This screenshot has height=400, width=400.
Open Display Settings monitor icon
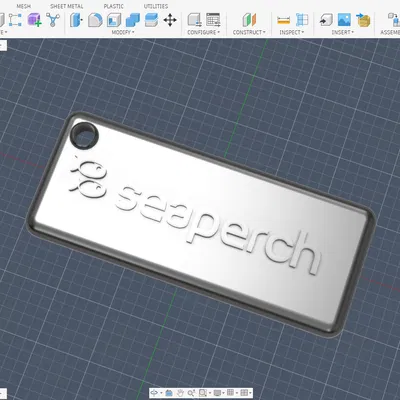217,393
